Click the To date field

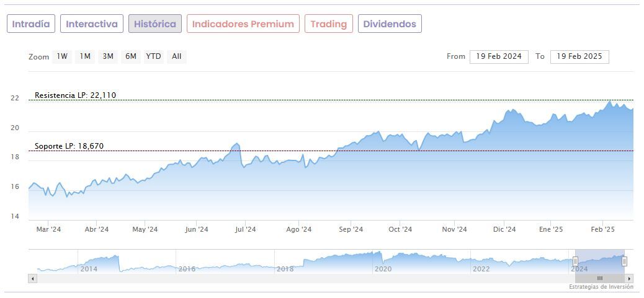[579, 56]
